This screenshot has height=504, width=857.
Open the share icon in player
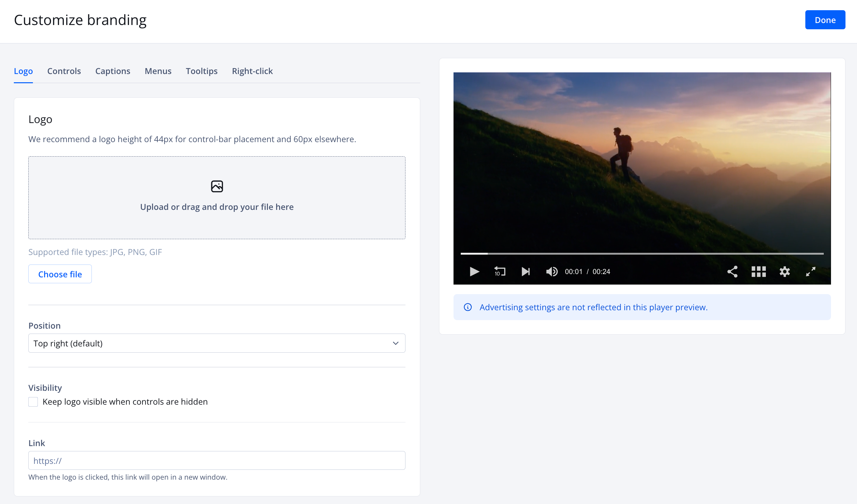[732, 271]
